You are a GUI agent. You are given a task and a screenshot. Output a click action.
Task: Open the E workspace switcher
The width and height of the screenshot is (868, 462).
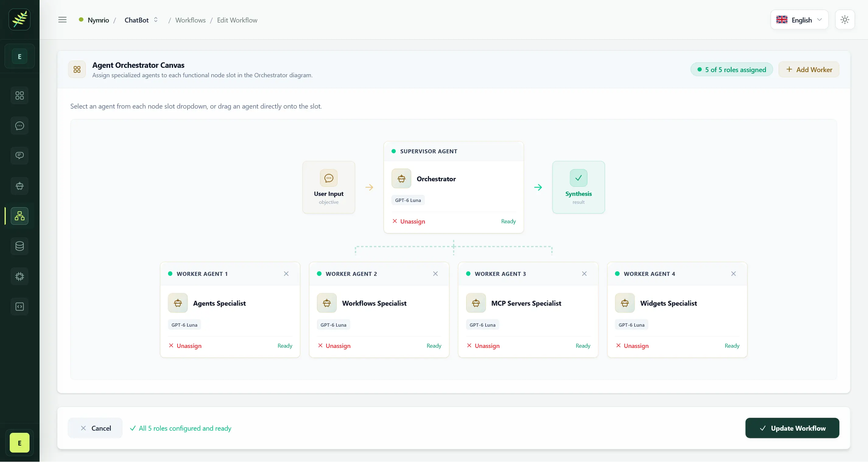click(x=19, y=57)
